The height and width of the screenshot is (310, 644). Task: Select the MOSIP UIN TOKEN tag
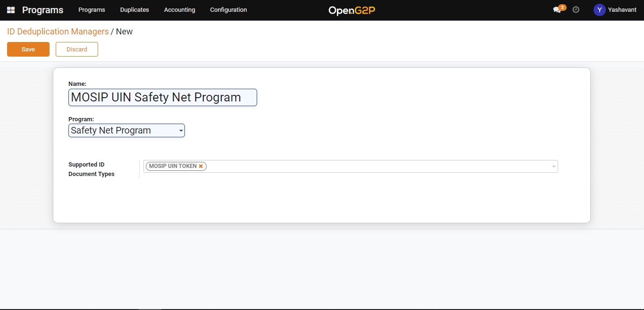coord(172,166)
